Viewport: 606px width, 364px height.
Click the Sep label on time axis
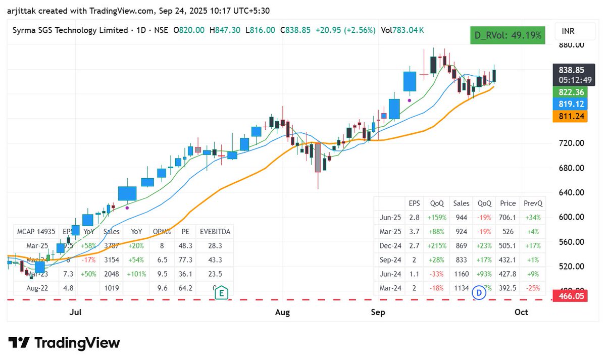click(378, 313)
